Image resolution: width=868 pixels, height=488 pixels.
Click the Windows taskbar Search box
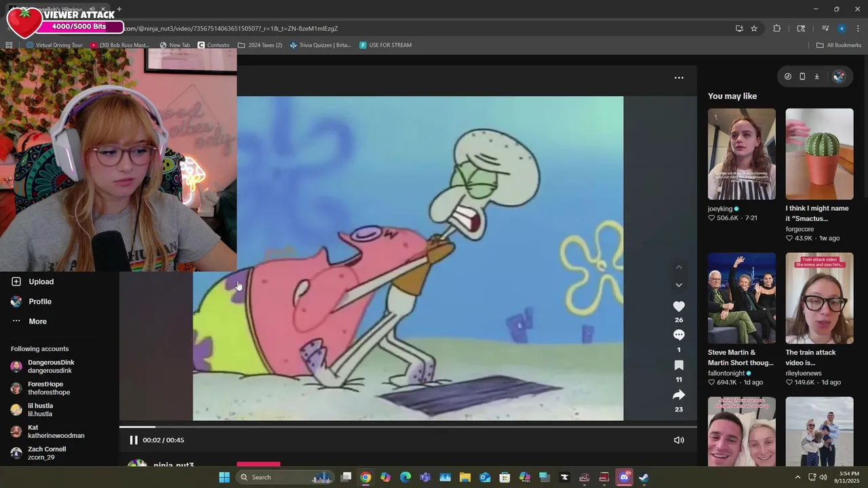tap(285, 477)
